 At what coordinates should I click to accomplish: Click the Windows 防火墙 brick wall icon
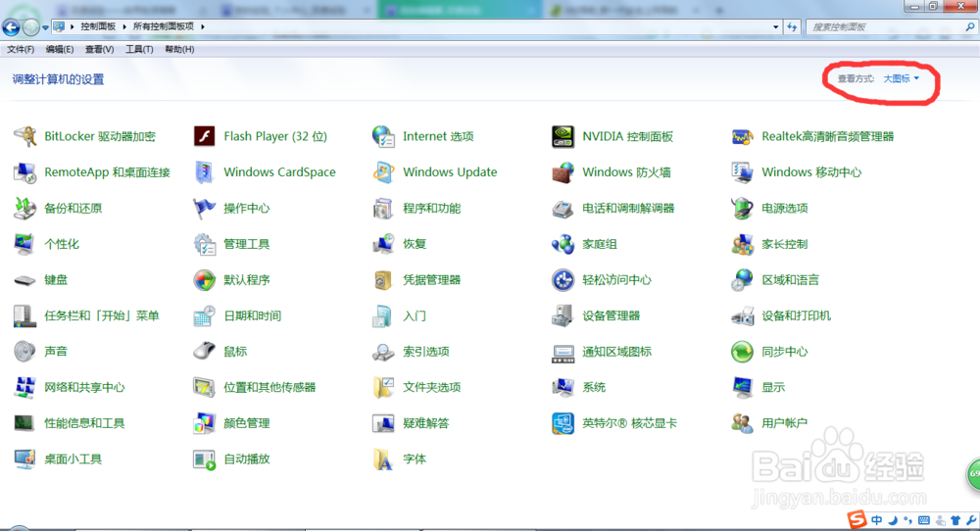563,172
